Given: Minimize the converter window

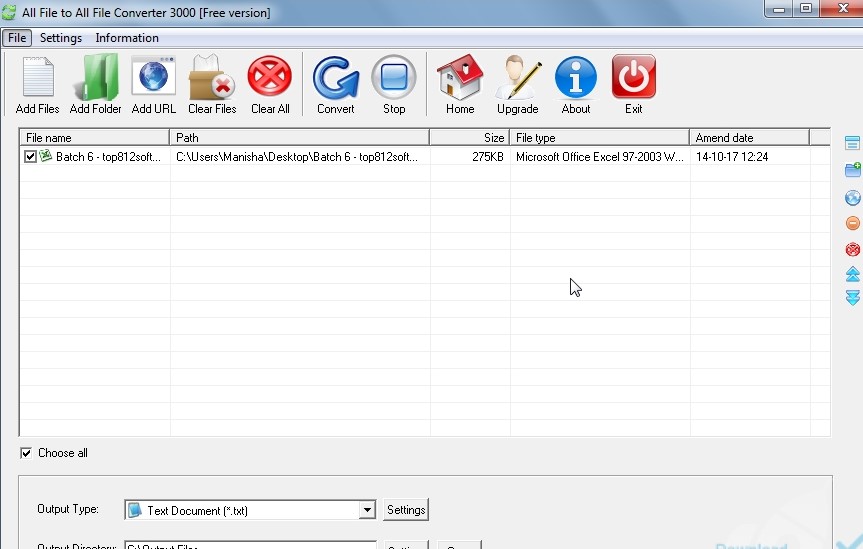Looking at the screenshot, I should click(779, 9).
